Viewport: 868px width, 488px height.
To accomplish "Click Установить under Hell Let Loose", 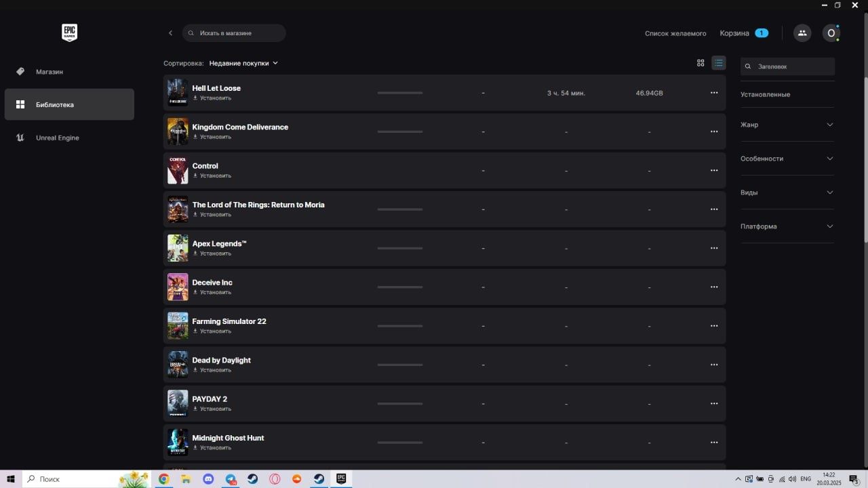I will point(212,98).
